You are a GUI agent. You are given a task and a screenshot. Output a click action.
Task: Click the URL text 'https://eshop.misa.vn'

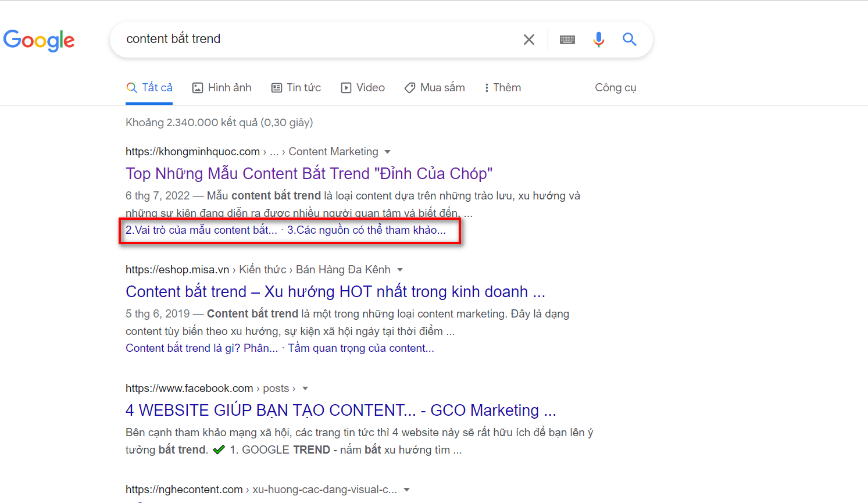(177, 270)
